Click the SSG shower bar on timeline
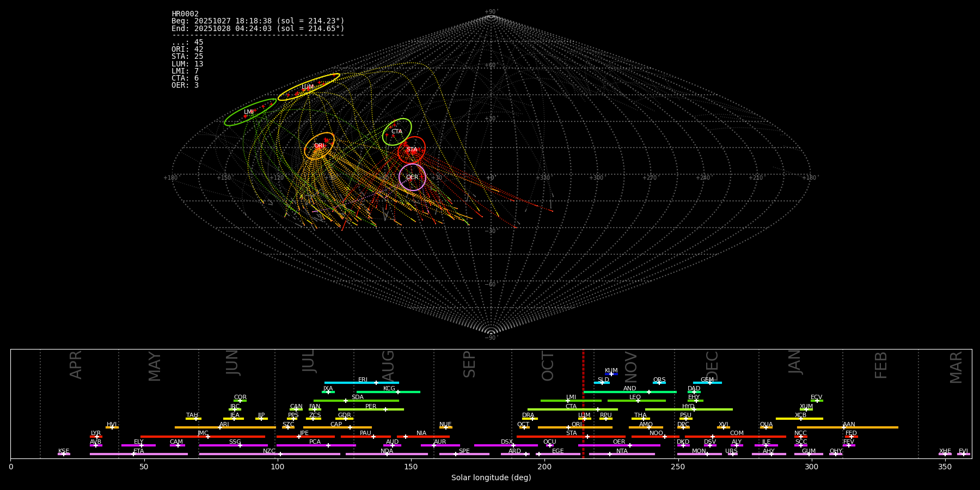980x490 pixels. click(234, 445)
